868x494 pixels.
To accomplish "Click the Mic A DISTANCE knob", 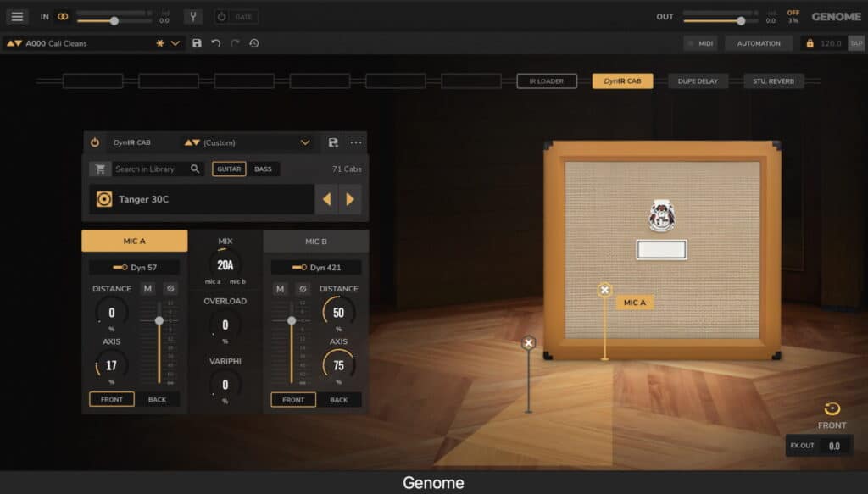I will [x=111, y=313].
